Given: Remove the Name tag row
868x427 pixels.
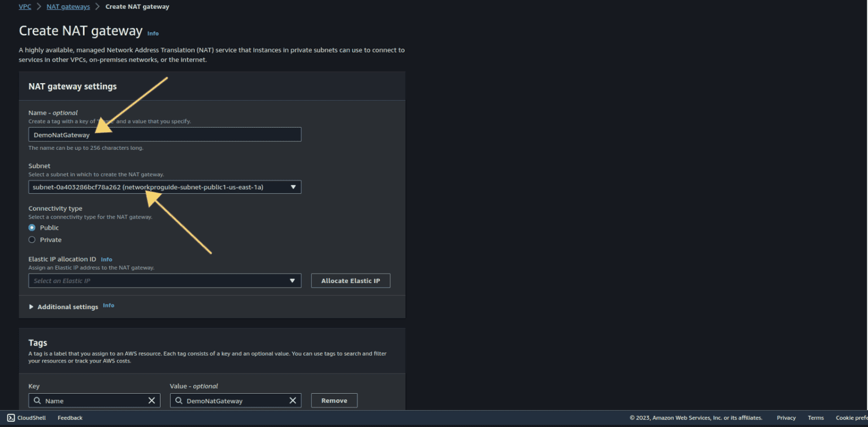Looking at the screenshot, I should [x=334, y=400].
